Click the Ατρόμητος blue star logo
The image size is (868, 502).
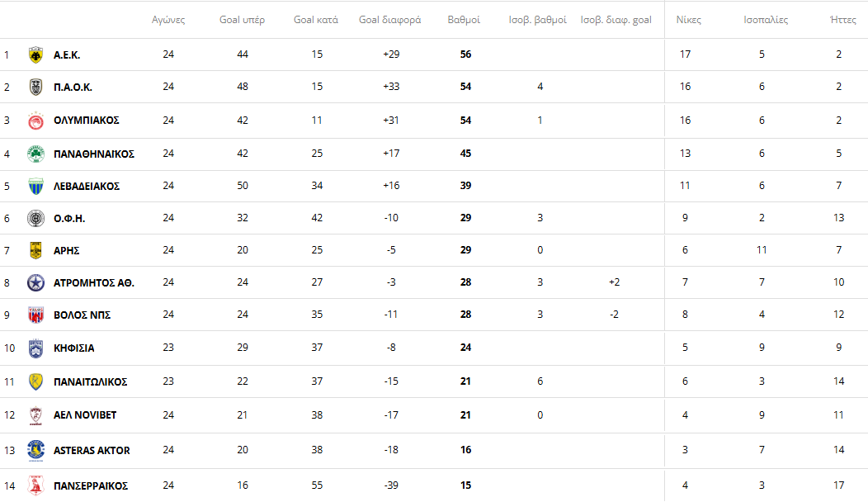click(35, 282)
